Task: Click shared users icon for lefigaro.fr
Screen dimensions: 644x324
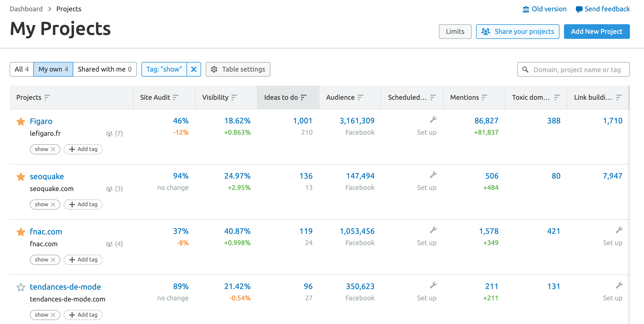Action: tap(109, 134)
